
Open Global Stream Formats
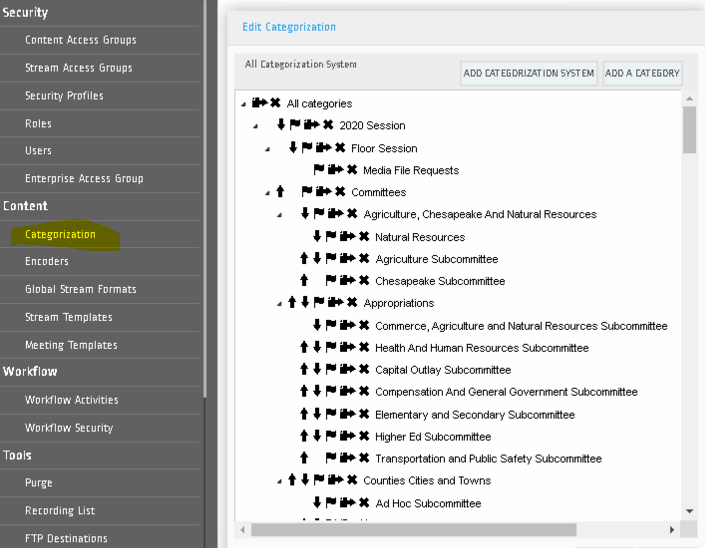pos(81,289)
